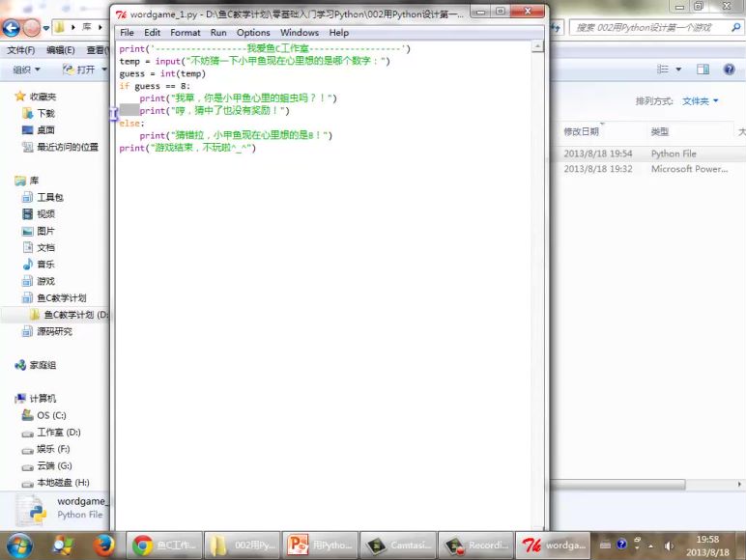Image resolution: width=746 pixels, height=560 pixels.
Task: Click the Python file icon in details pane
Action: coord(31,510)
